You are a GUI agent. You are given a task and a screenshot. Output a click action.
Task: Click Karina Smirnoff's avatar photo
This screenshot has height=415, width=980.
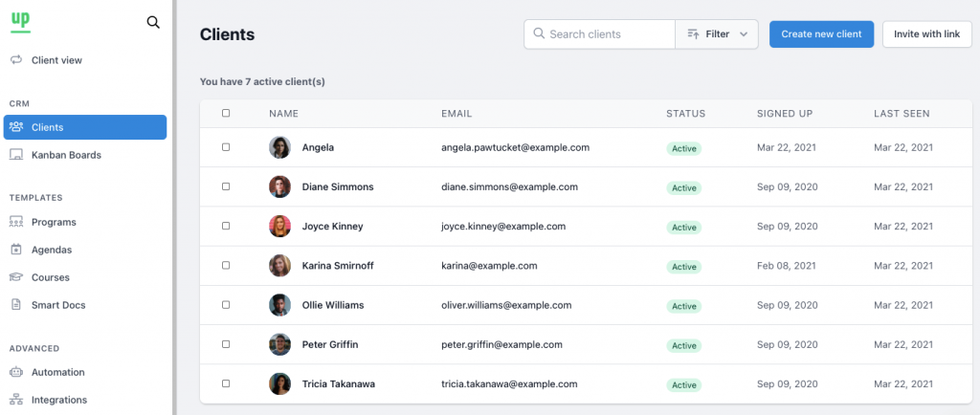[x=280, y=265]
